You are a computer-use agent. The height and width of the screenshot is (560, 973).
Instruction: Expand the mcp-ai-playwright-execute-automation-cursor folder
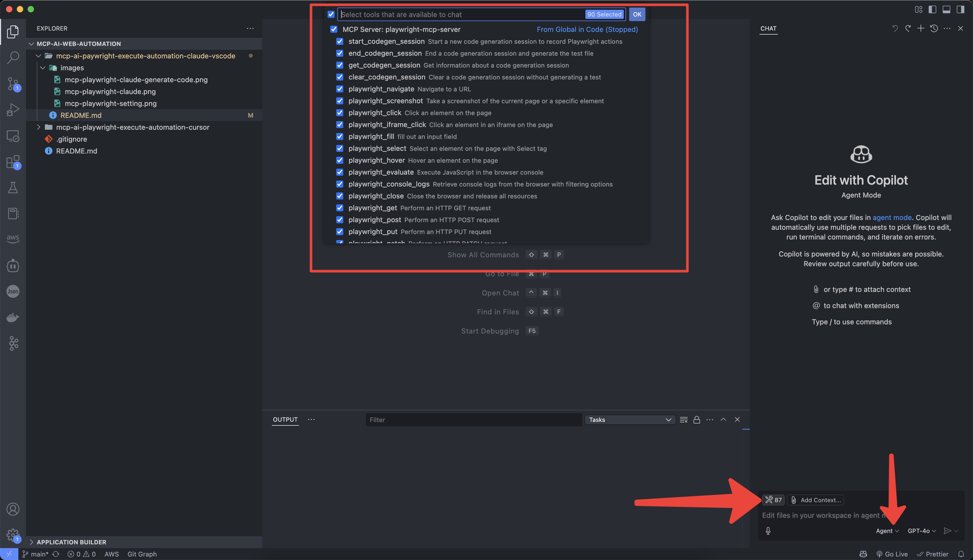point(38,127)
